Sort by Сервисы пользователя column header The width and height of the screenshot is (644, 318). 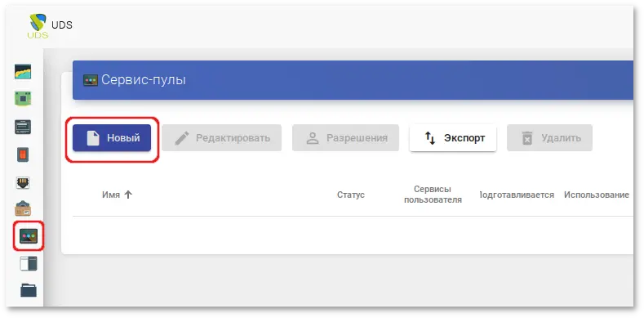(x=433, y=195)
